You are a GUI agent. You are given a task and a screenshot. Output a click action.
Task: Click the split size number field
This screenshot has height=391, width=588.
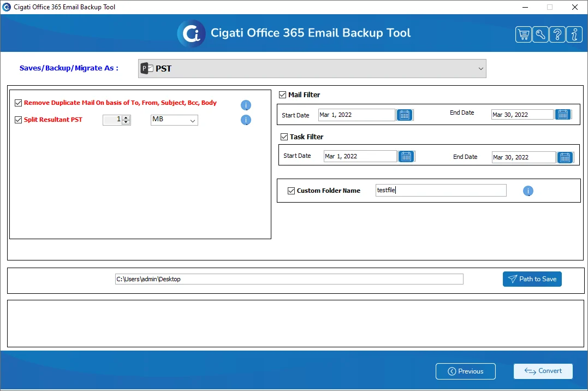click(112, 120)
